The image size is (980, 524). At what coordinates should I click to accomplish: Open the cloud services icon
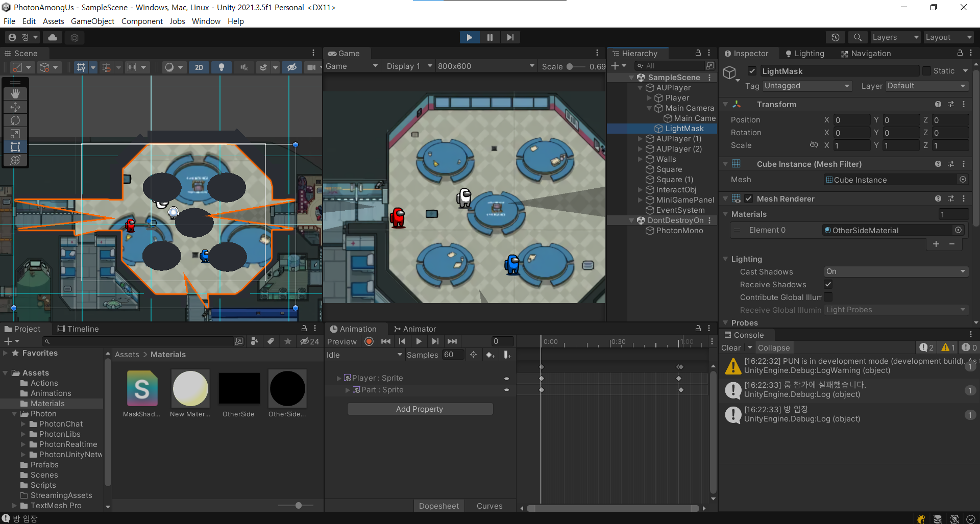(x=53, y=37)
